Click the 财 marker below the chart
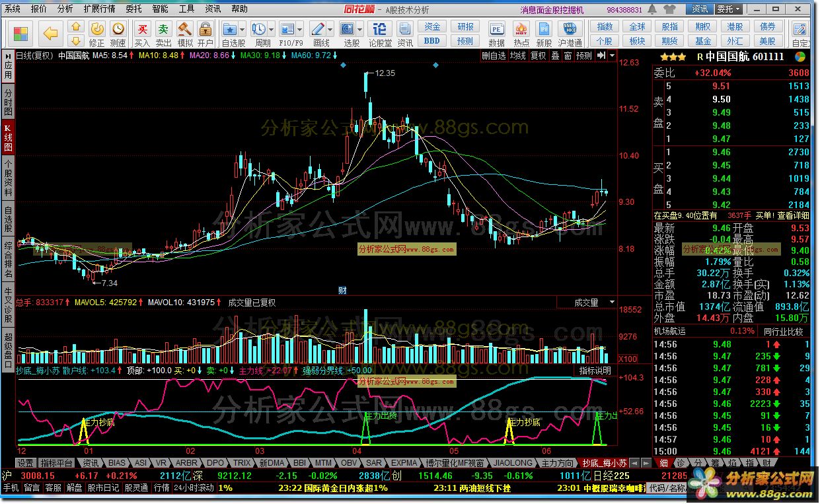Image resolution: width=820 pixels, height=504 pixels. 342,290
